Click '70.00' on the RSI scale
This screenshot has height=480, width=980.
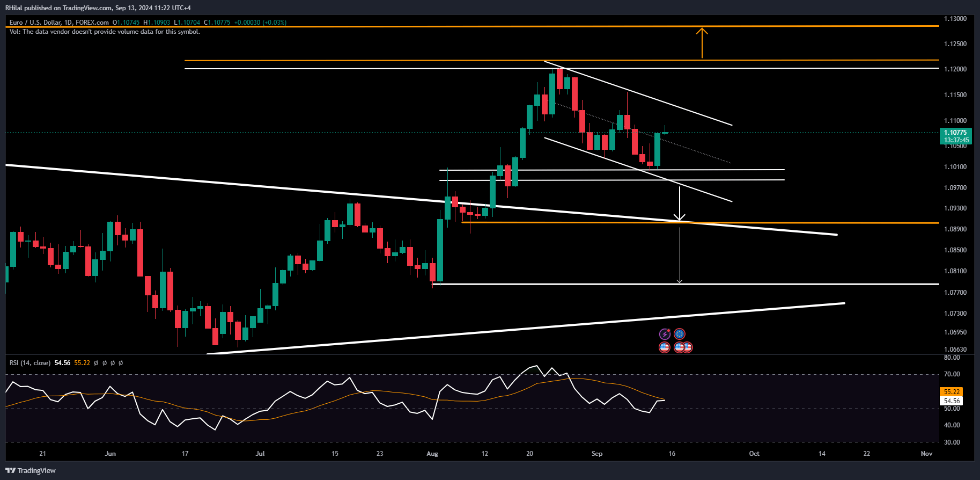[952, 374]
